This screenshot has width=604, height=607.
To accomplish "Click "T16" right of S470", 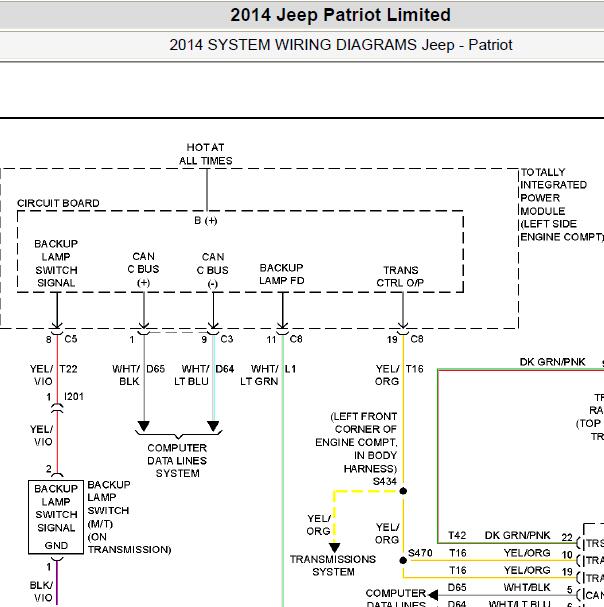I will point(458,553).
